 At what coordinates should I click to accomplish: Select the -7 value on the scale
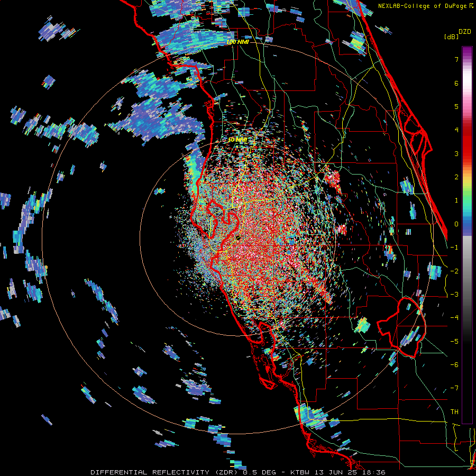coord(454,388)
